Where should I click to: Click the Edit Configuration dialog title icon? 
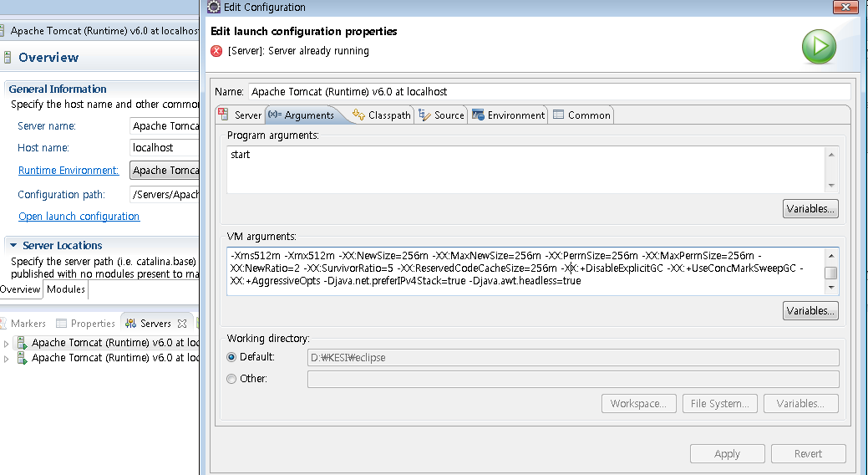pos(214,8)
